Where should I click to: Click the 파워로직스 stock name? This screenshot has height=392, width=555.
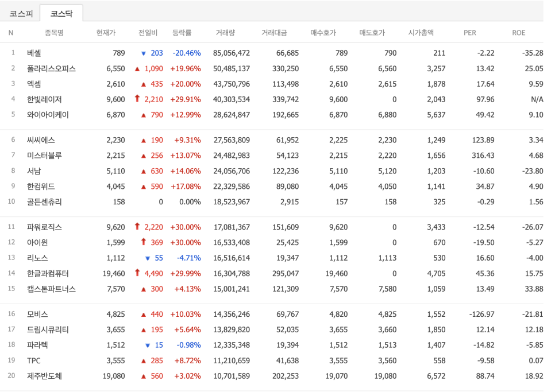click(44, 227)
